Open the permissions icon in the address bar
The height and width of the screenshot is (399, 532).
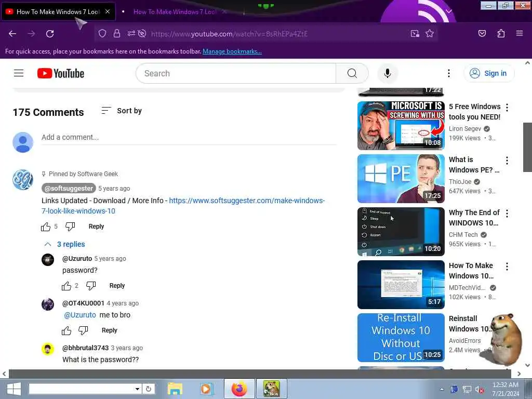(x=131, y=33)
